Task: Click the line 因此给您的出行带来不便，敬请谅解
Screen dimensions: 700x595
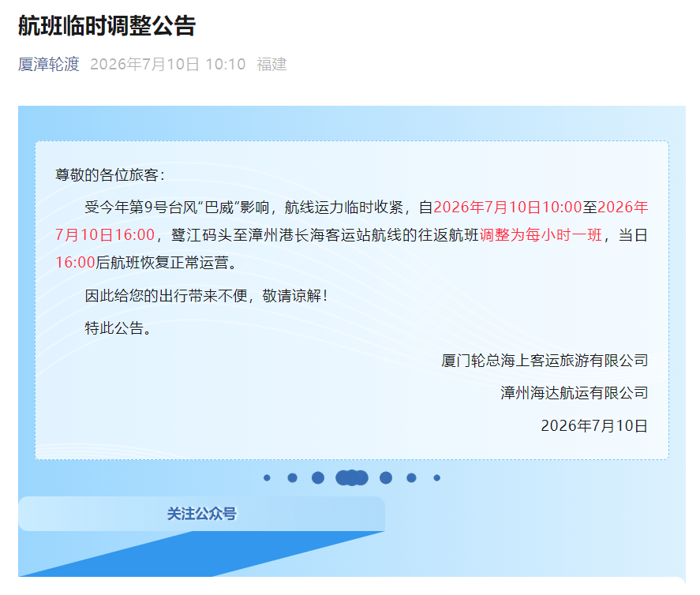Action: pos(206,295)
